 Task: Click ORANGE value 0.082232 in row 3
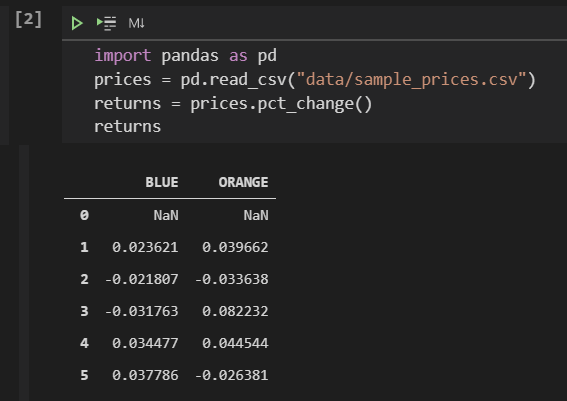[235, 311]
